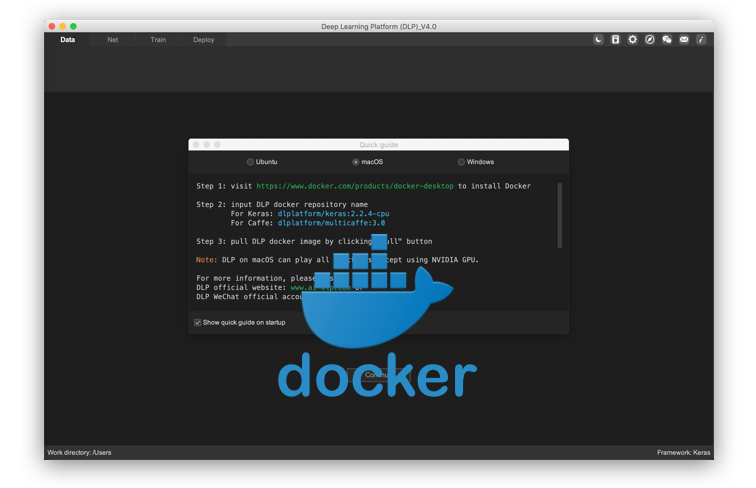Viewport: 756px width, 488px height.
Task: Switch to the Net tab
Action: [x=113, y=40]
